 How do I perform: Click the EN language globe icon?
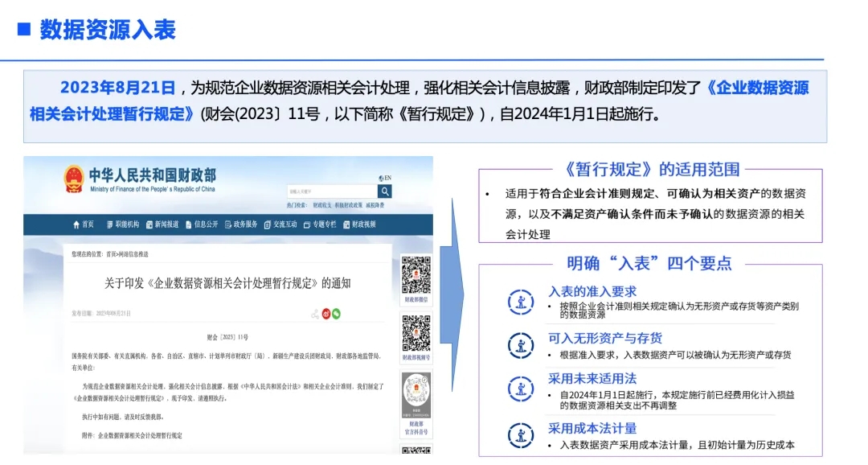click(x=381, y=179)
